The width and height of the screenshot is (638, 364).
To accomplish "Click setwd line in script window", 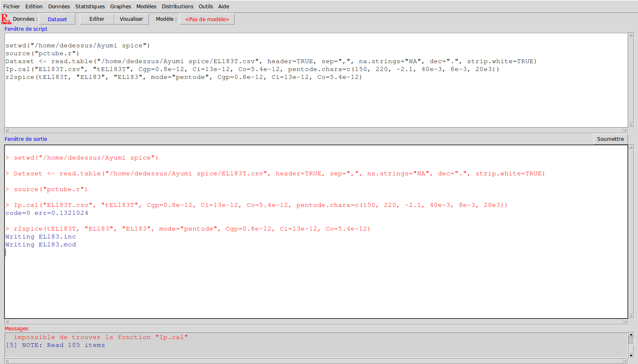I will pyautogui.click(x=78, y=45).
